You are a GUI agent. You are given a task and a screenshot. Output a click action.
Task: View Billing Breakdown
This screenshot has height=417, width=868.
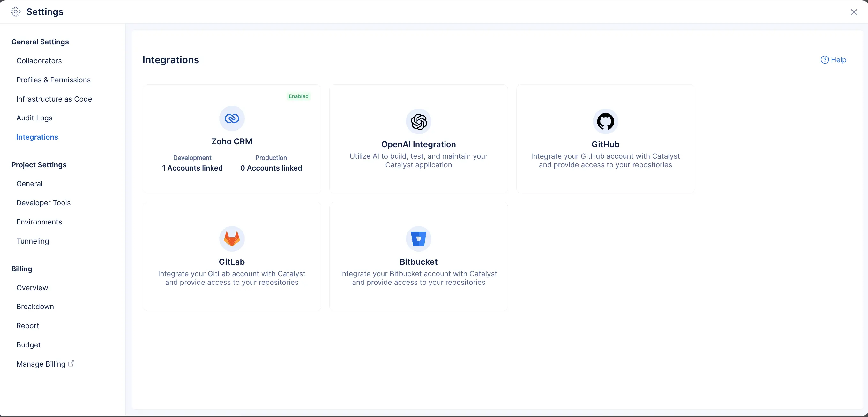(35, 307)
